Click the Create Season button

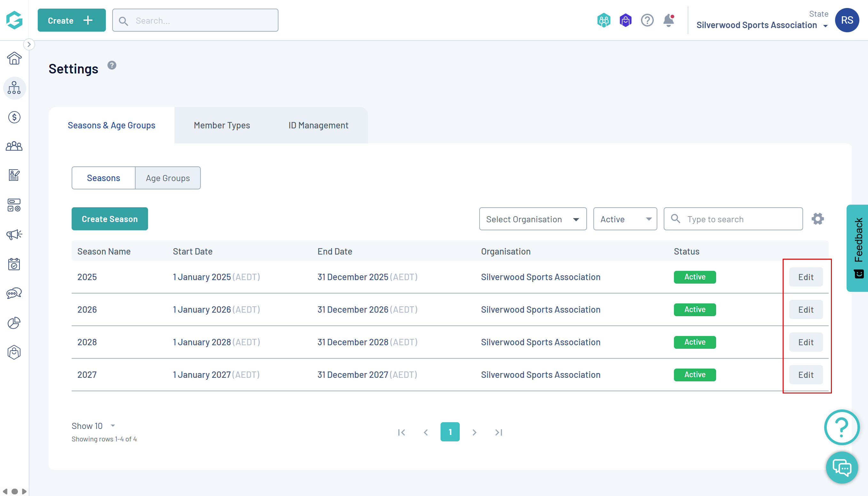[109, 219]
